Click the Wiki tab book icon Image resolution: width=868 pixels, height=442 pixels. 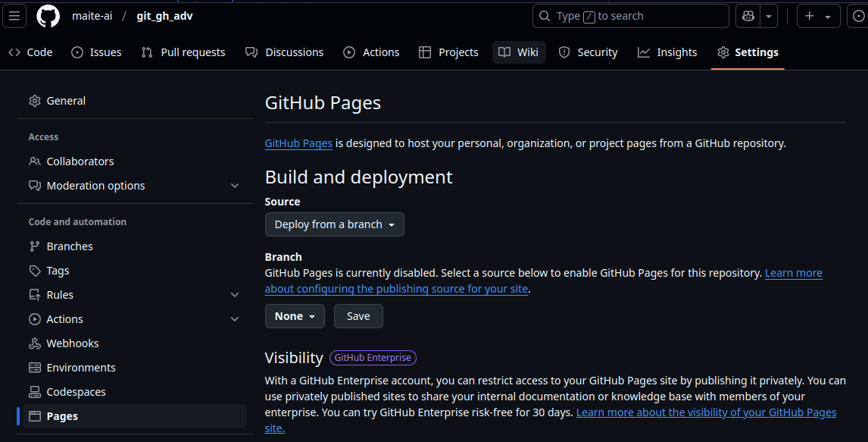[x=504, y=52]
